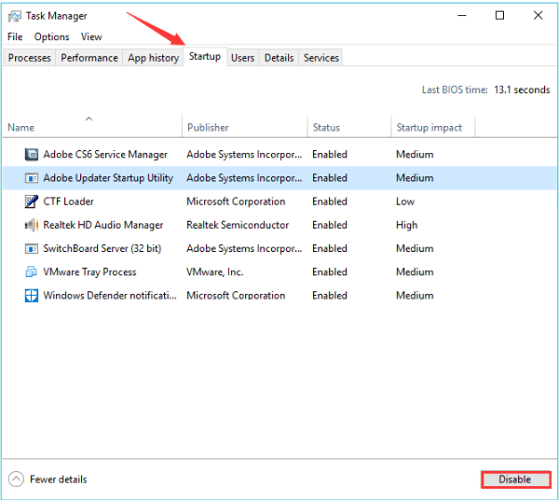Click the Task Manager title bar icon
Viewport: 559px width, 500px height.
pyautogui.click(x=15, y=16)
